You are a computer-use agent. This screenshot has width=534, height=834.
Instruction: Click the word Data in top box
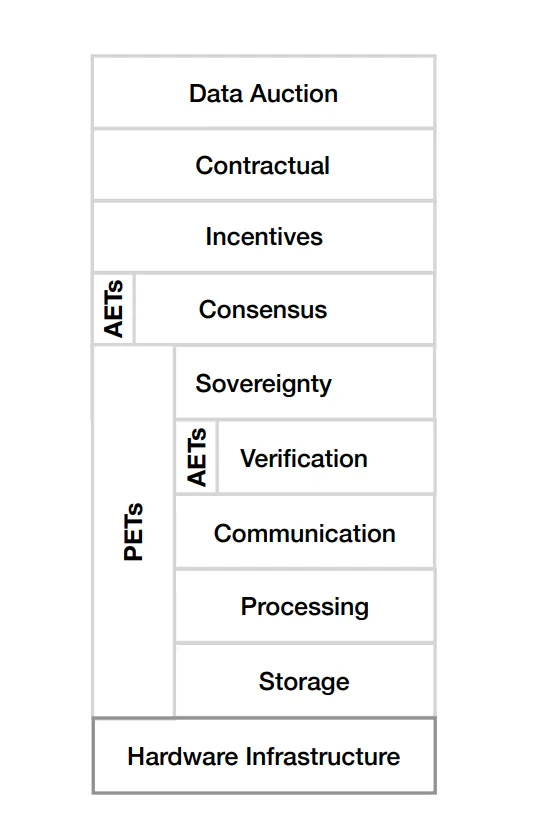point(217,94)
